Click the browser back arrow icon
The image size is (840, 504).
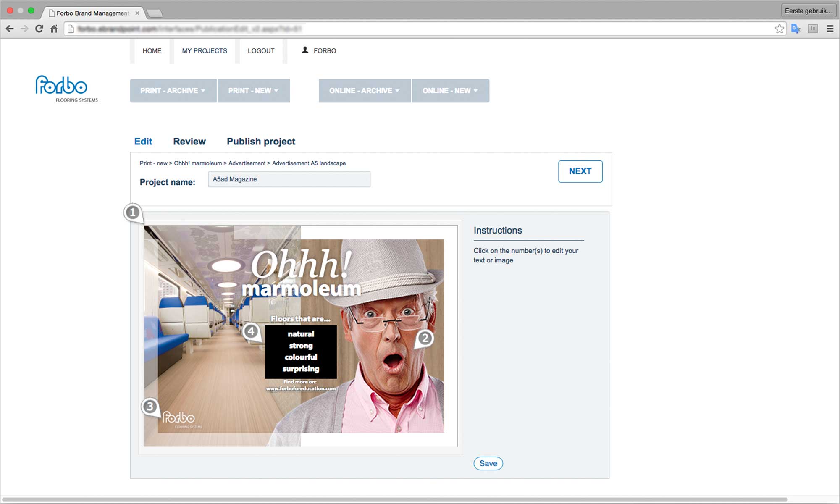[x=9, y=29]
